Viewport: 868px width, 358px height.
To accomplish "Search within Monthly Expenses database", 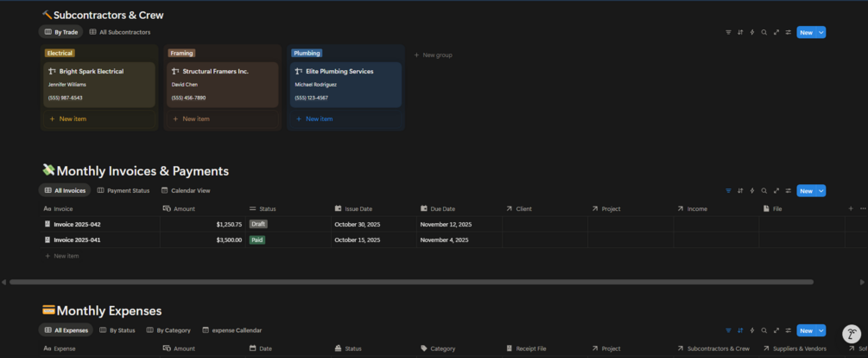I will [764, 330].
